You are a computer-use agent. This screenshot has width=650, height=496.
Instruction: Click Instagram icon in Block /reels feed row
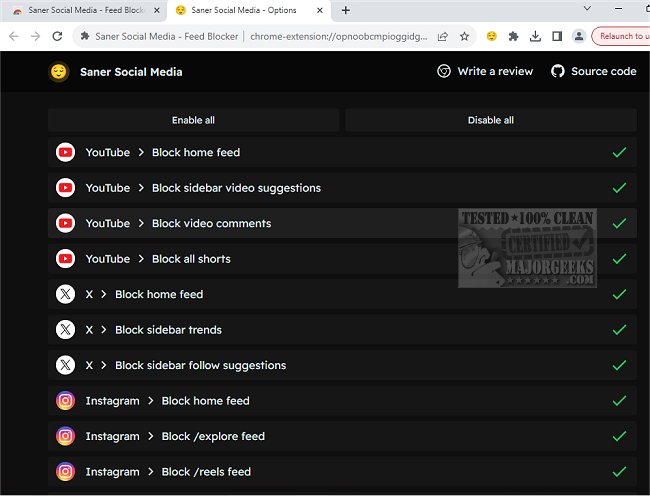(65, 472)
